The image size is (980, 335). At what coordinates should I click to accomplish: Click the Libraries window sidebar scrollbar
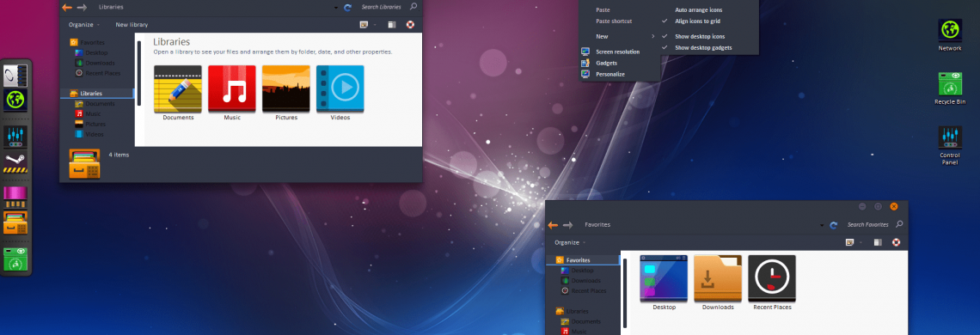[139, 73]
